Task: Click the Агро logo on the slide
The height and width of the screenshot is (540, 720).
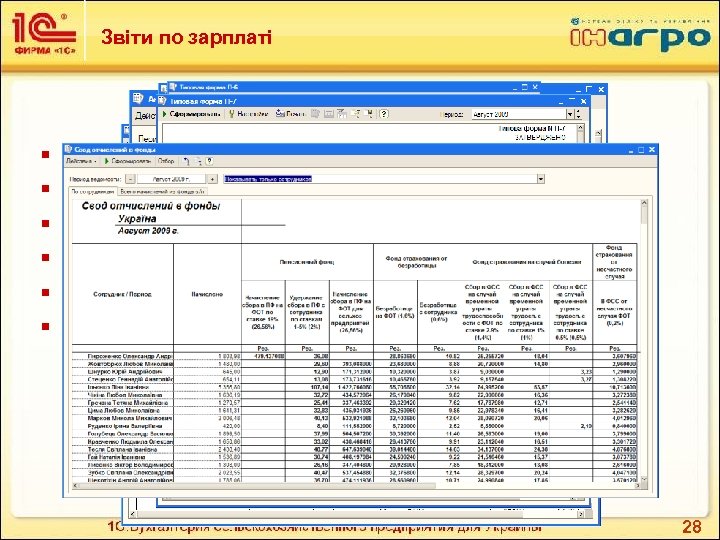Action: click(x=640, y=35)
